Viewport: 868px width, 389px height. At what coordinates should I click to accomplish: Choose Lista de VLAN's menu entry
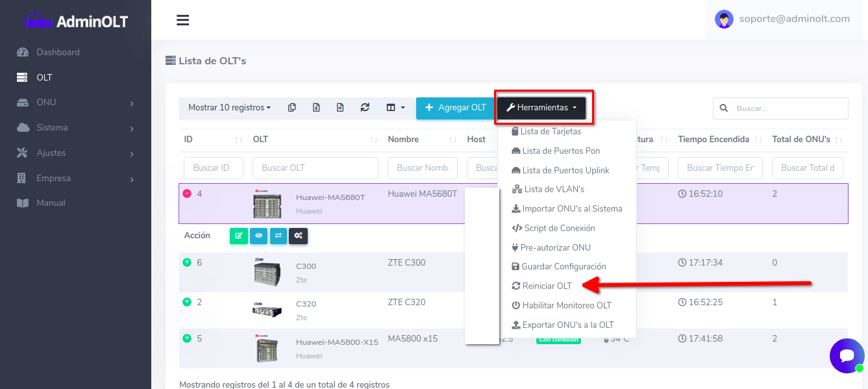(554, 190)
